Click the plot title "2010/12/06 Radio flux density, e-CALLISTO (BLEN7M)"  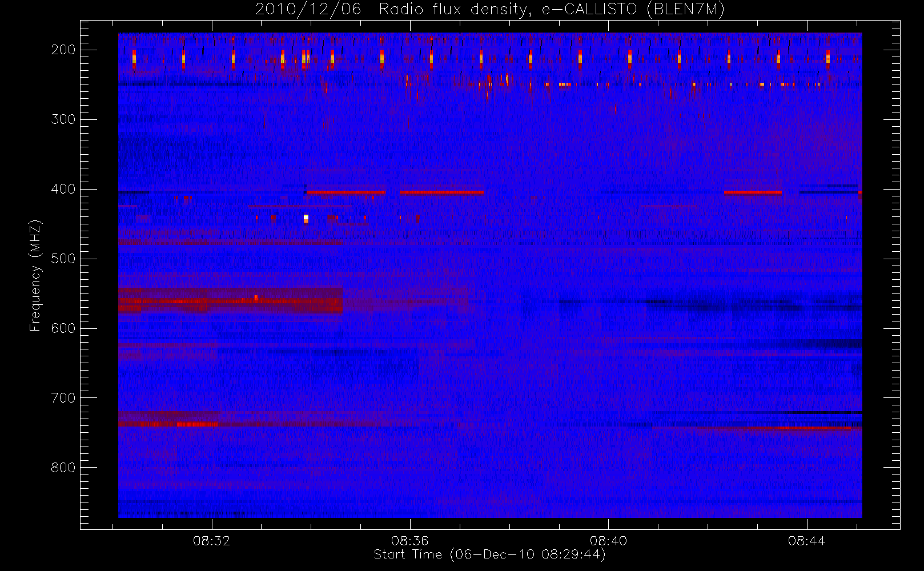click(489, 9)
